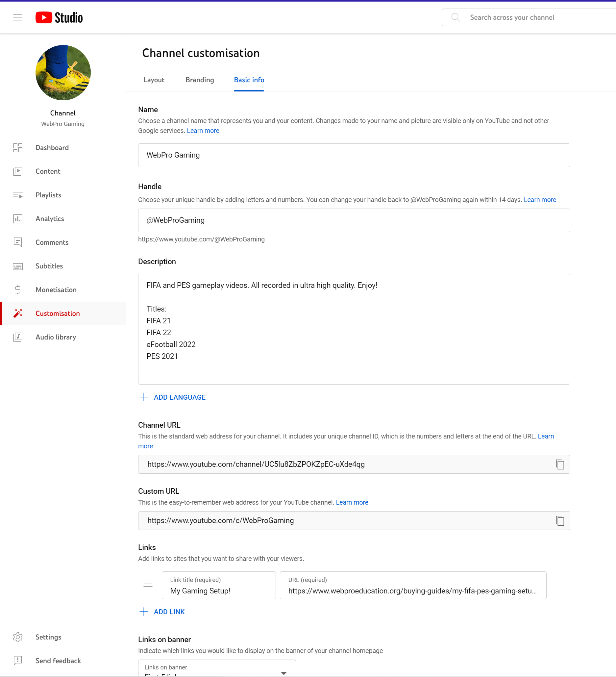Copy the Channel URL with copy icon
The image size is (616, 677).
[560, 464]
